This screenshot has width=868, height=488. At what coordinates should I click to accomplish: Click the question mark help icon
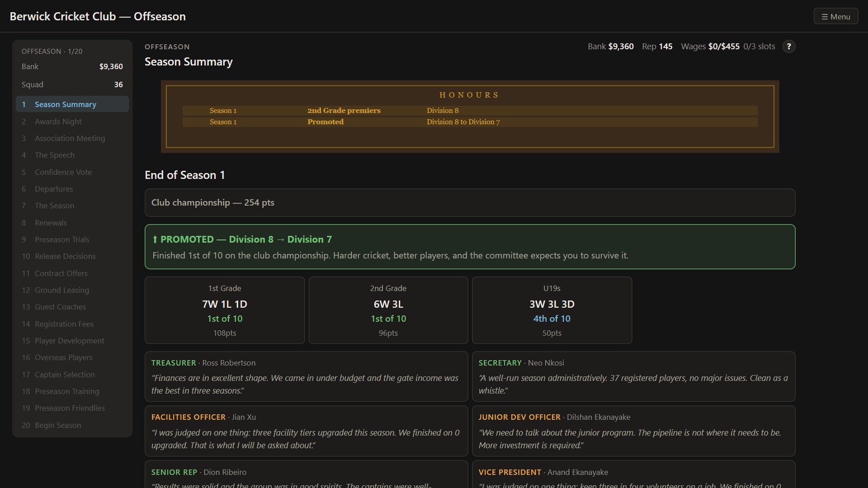click(x=788, y=47)
